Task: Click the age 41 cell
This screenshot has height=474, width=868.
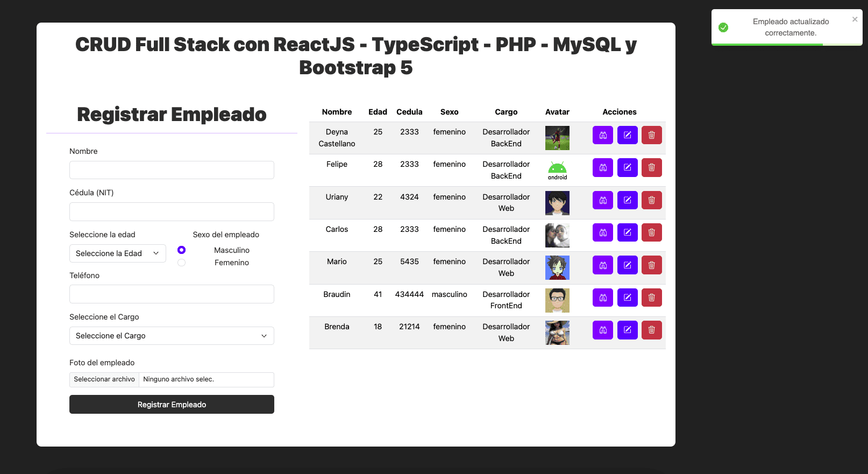Action: click(x=378, y=294)
